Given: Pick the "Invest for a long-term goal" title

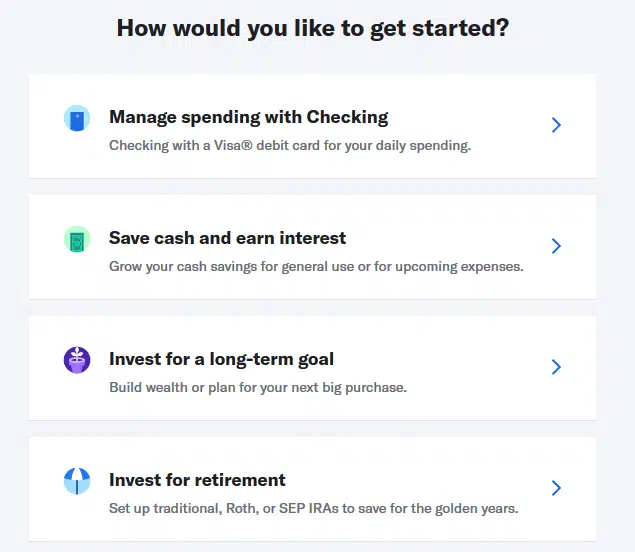Looking at the screenshot, I should pos(221,359).
